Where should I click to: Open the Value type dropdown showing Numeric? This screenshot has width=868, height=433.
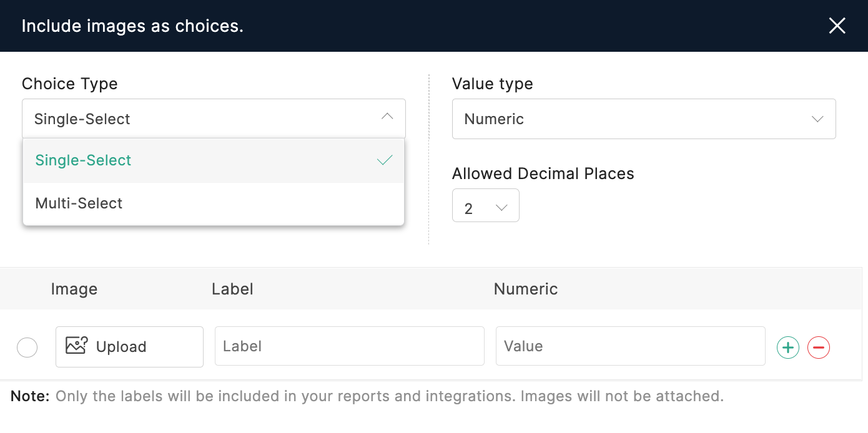tap(644, 119)
